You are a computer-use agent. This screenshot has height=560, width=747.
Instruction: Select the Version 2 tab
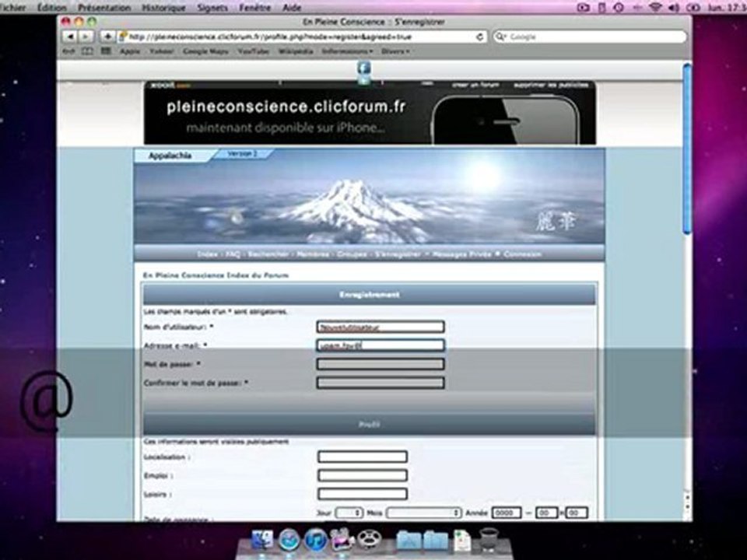coord(243,154)
